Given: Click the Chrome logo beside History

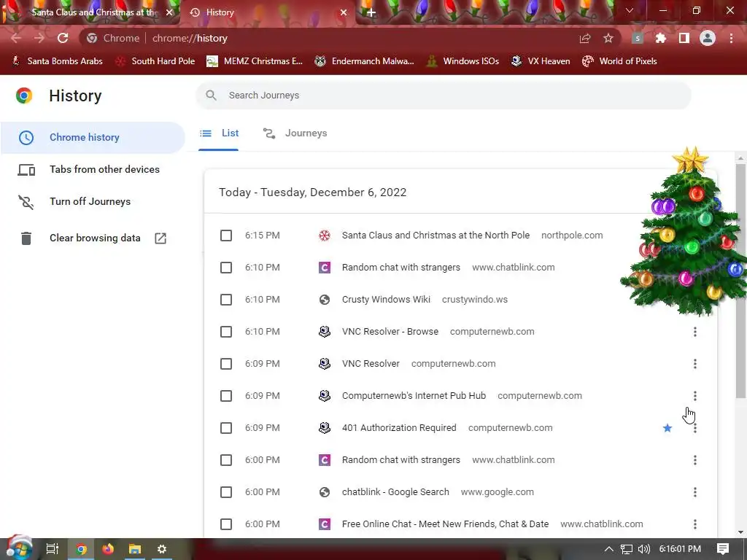Looking at the screenshot, I should tap(24, 96).
